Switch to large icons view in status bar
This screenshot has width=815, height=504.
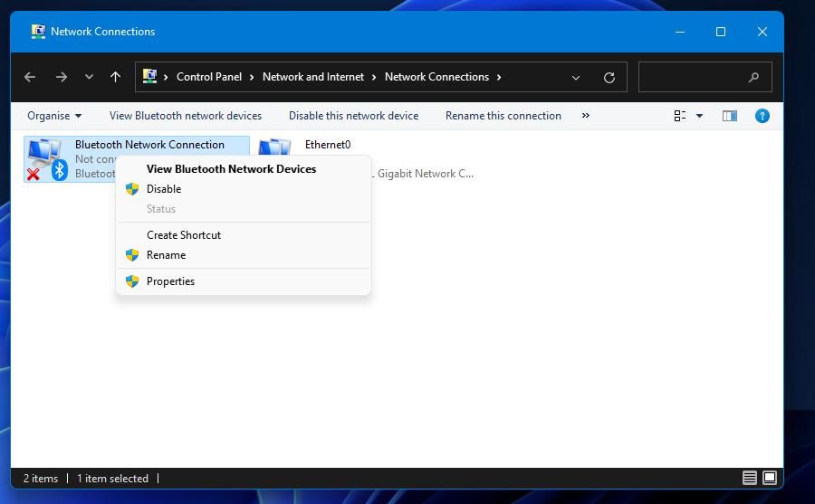click(770, 478)
